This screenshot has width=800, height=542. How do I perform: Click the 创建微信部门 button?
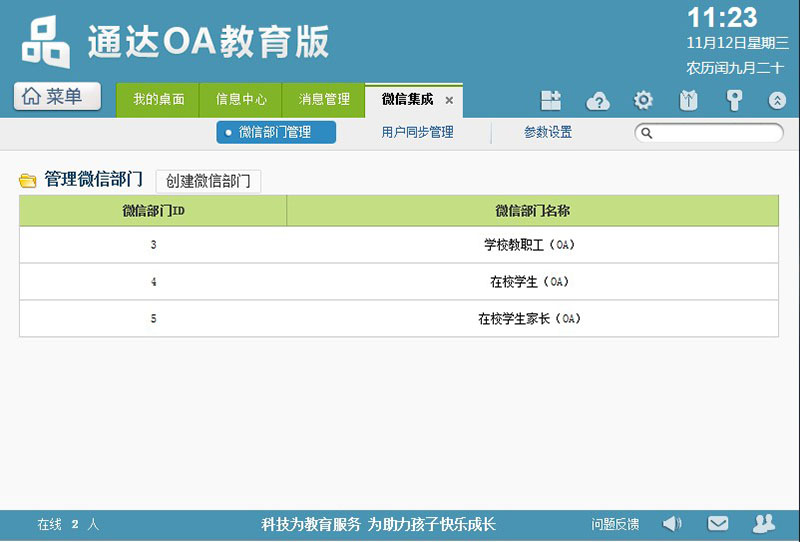(208, 181)
